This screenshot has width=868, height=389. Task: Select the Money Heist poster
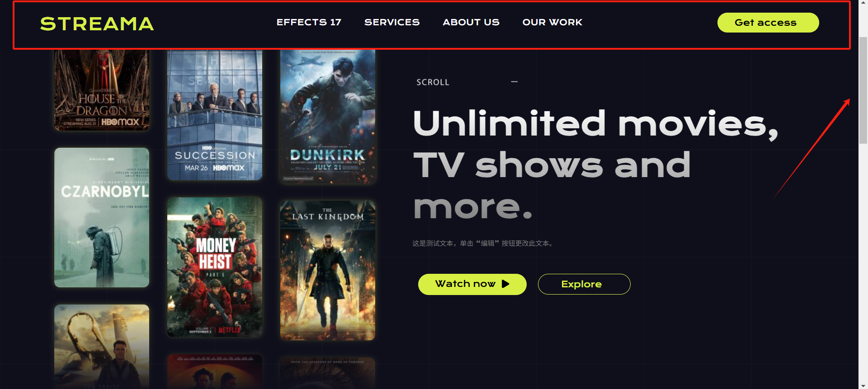(215, 267)
